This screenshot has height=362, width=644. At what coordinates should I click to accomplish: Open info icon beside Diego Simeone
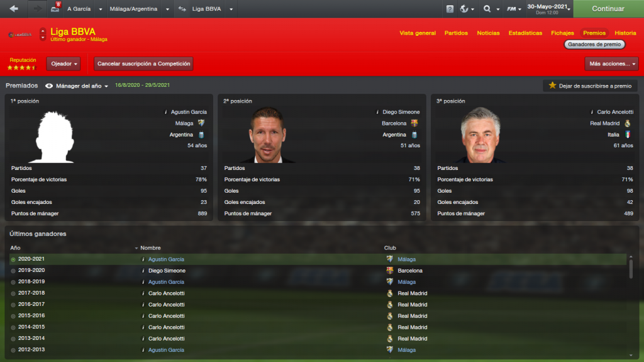point(377,112)
